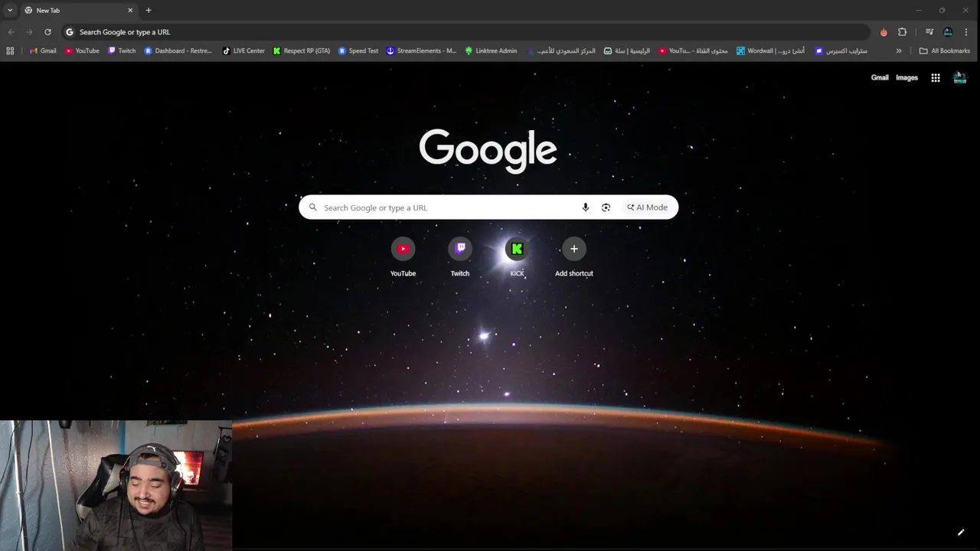Image resolution: width=980 pixels, height=551 pixels.
Task: Open the Gmail bookmark
Action: tap(43, 51)
